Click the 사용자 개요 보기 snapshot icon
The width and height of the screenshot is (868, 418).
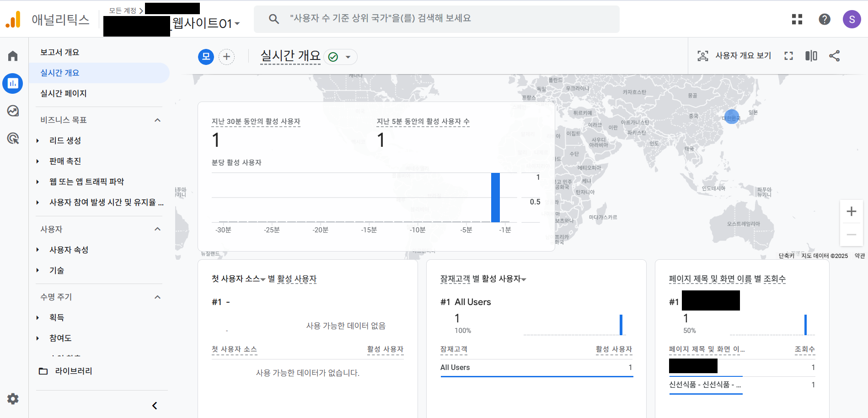702,56
